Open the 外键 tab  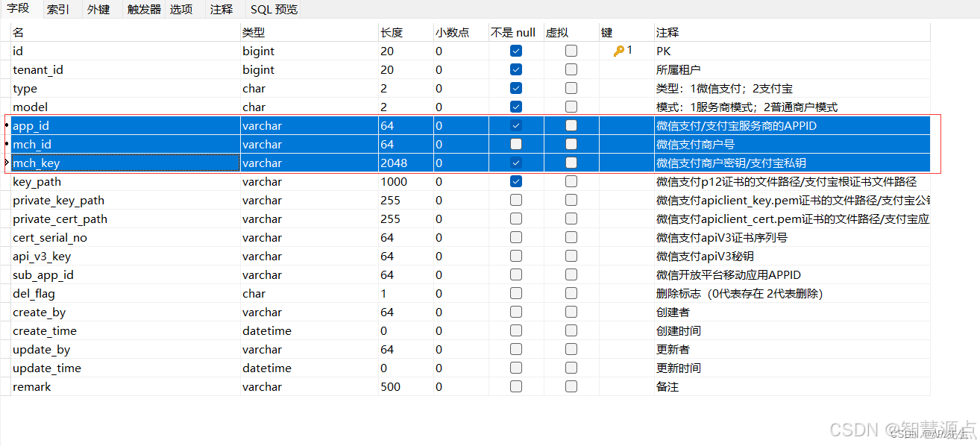tap(99, 10)
